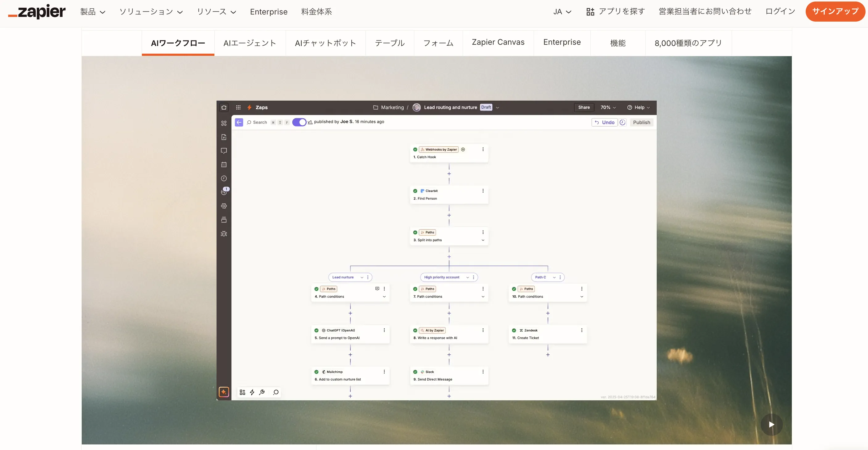Click the Zapier logo
This screenshot has width=868, height=450.
click(37, 11)
